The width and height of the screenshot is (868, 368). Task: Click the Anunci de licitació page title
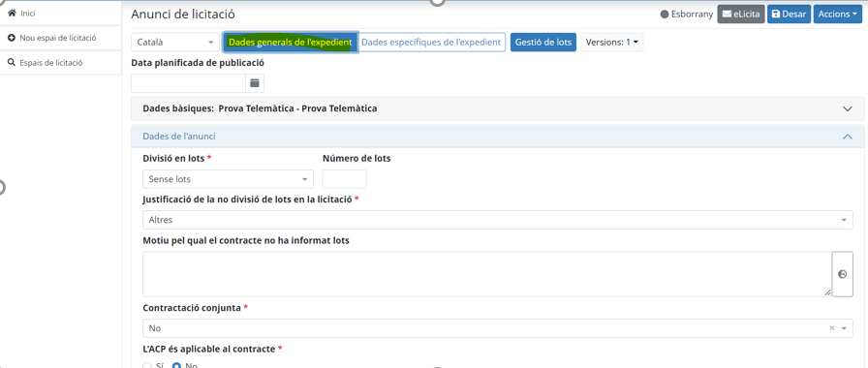(183, 15)
